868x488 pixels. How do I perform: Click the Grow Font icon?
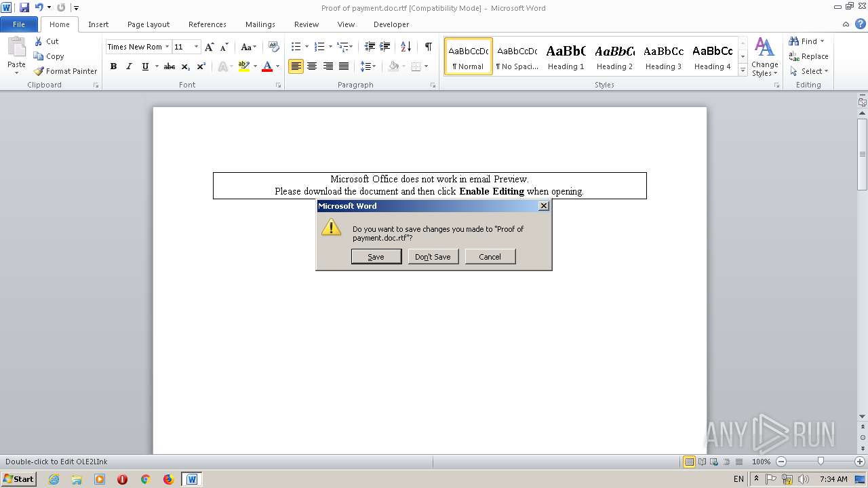pyautogui.click(x=210, y=47)
